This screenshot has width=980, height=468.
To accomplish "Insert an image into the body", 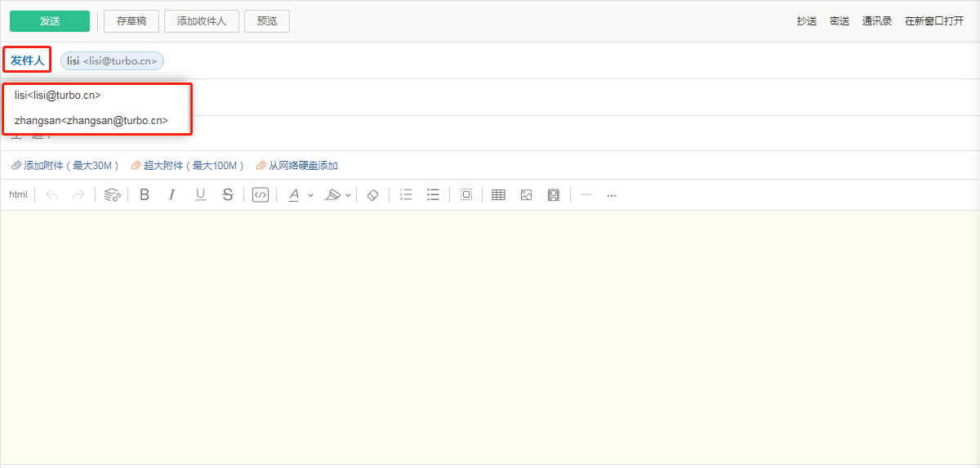I will coord(526,194).
